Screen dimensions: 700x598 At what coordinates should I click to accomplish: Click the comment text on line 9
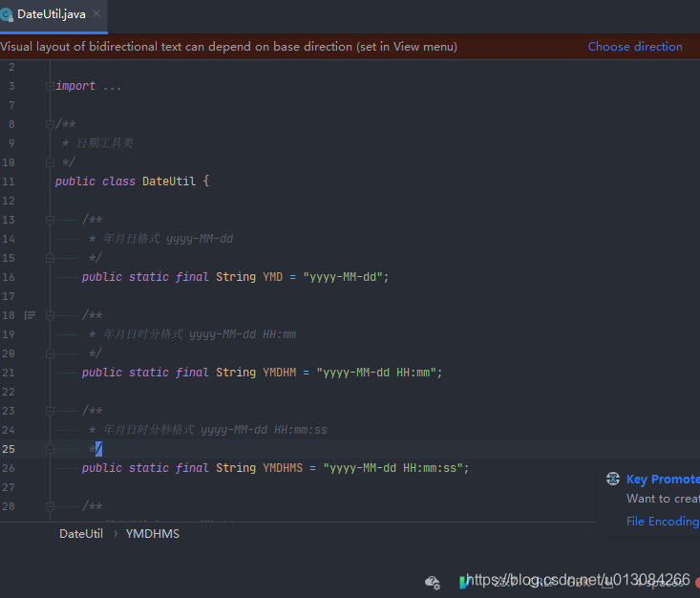click(105, 143)
